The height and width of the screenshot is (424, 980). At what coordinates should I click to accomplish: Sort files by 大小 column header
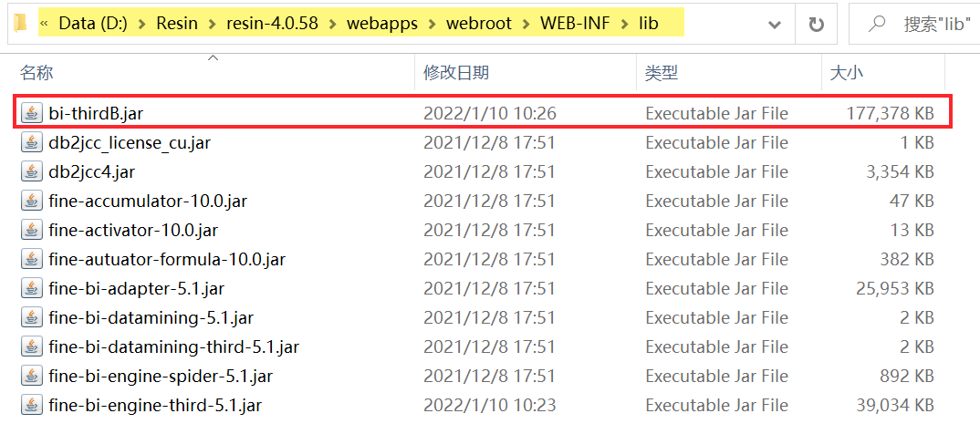[846, 73]
